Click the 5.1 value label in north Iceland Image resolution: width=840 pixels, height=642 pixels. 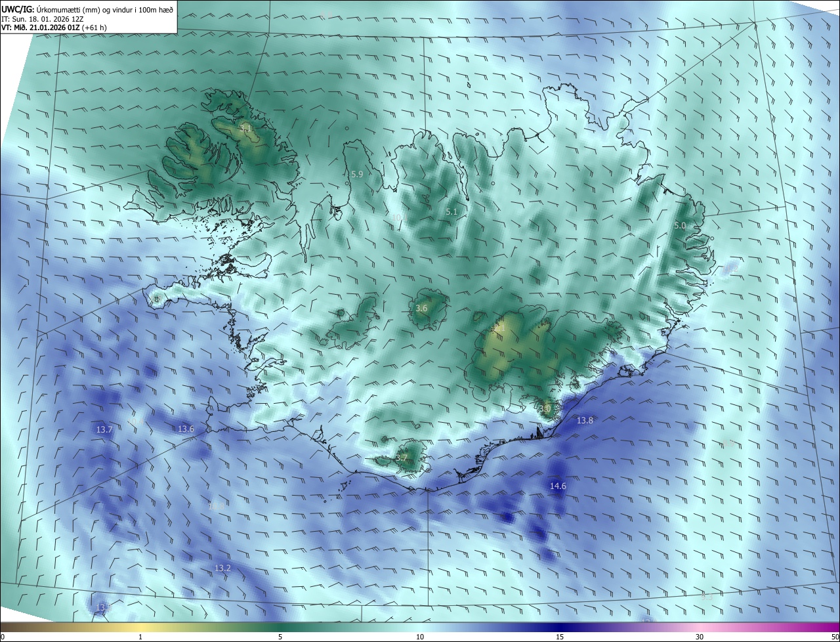[x=451, y=212]
